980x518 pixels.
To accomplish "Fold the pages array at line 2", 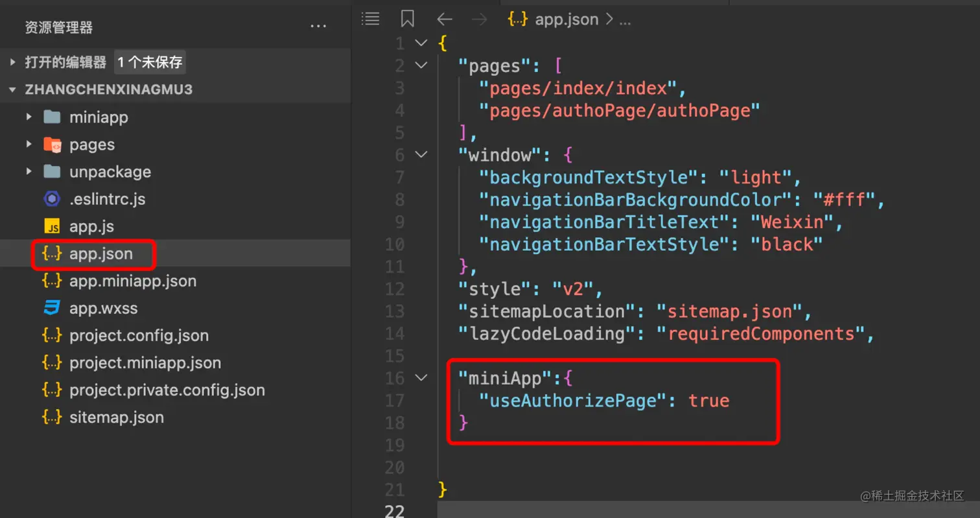I will 421,65.
